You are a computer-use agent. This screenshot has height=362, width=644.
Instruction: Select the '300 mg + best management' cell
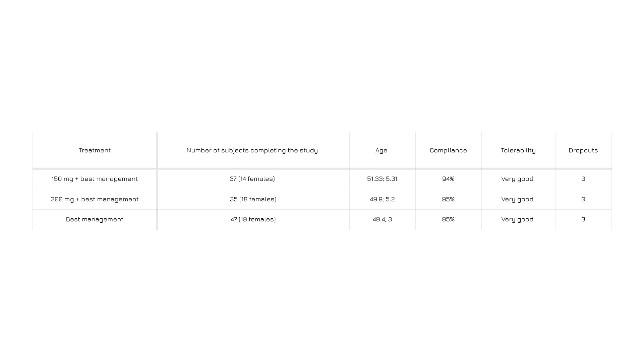(x=95, y=199)
